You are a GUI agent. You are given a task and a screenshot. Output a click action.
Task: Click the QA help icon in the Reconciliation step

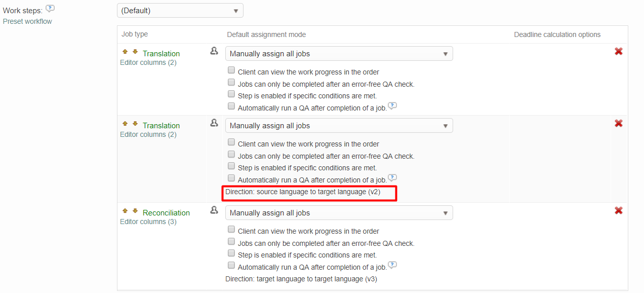[x=392, y=265]
